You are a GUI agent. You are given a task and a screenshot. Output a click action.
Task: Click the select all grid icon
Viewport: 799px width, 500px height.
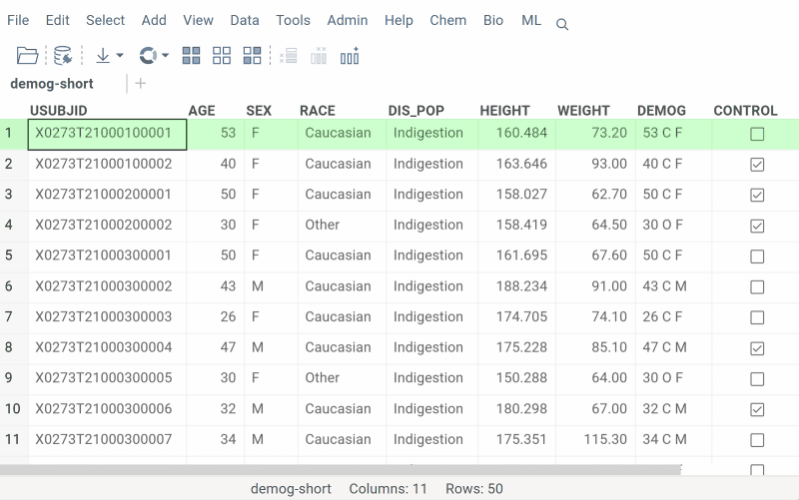pyautogui.click(x=192, y=56)
